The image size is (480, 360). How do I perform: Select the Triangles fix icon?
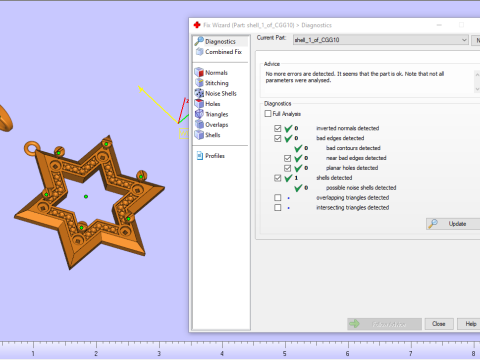point(199,114)
